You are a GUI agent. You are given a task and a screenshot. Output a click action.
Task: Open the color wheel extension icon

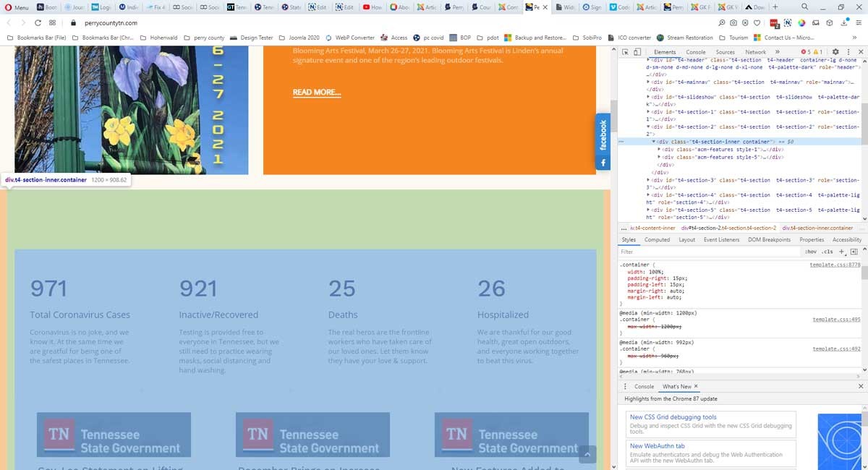click(x=801, y=23)
